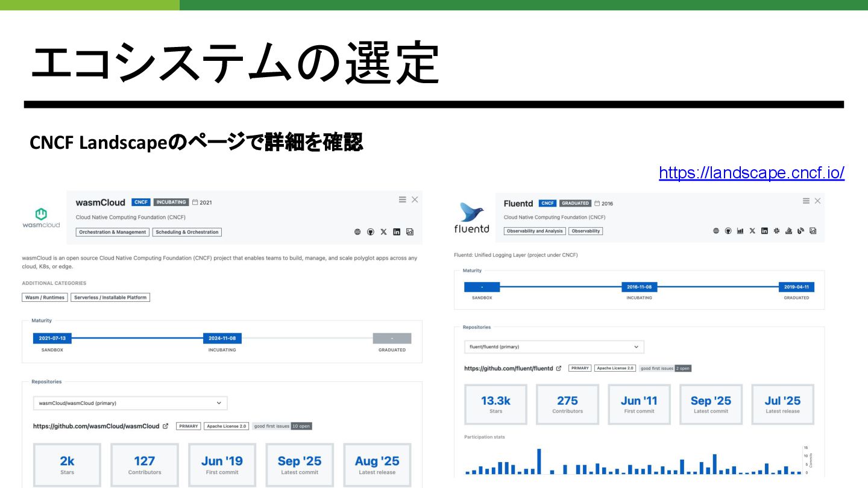
Task: Click the wasmCloud CNCF badge
Action: click(141, 202)
